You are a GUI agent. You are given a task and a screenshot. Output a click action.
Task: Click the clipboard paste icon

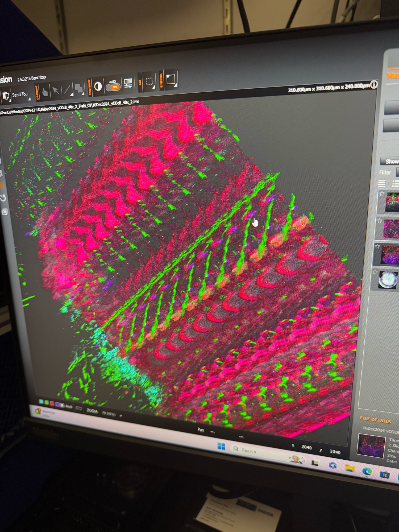point(6,96)
